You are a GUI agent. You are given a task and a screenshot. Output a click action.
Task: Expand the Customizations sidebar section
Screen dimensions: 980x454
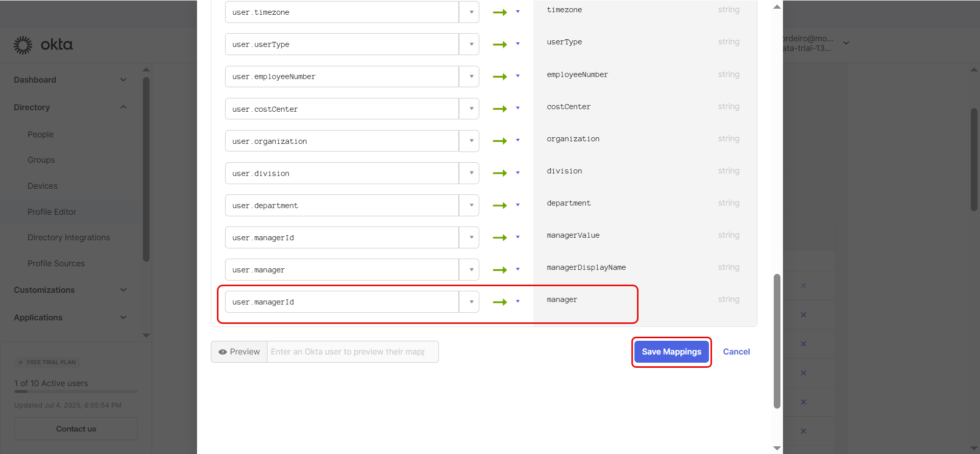click(x=123, y=290)
